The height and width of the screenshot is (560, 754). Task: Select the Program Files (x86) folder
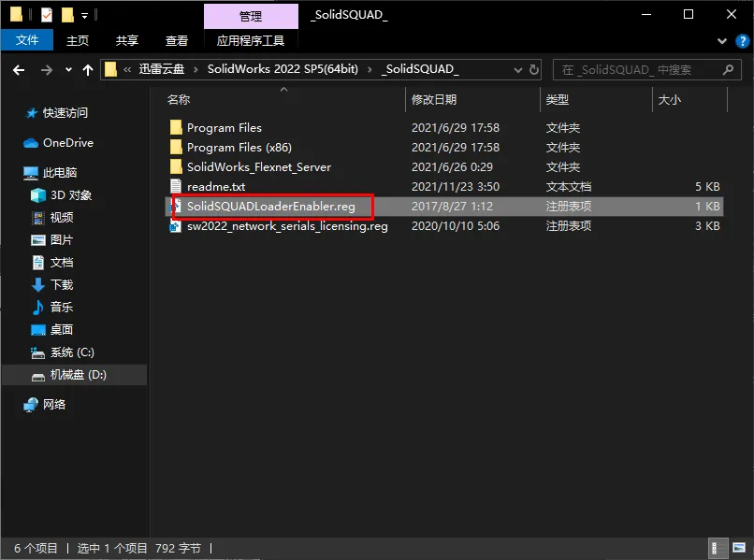(x=239, y=148)
